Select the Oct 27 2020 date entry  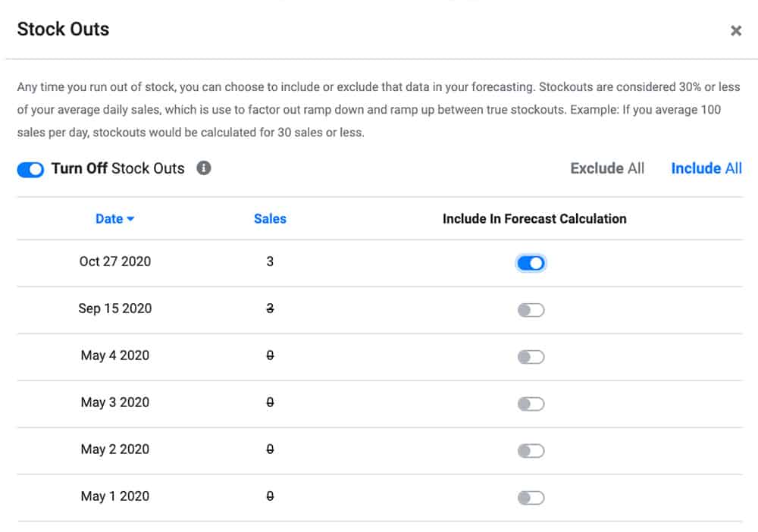[115, 261]
